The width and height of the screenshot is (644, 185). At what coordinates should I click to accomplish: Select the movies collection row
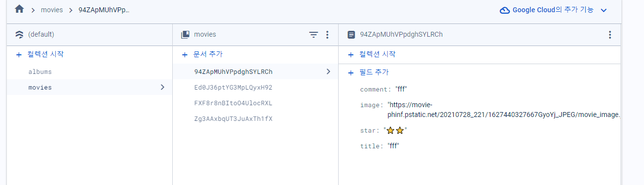point(89,87)
